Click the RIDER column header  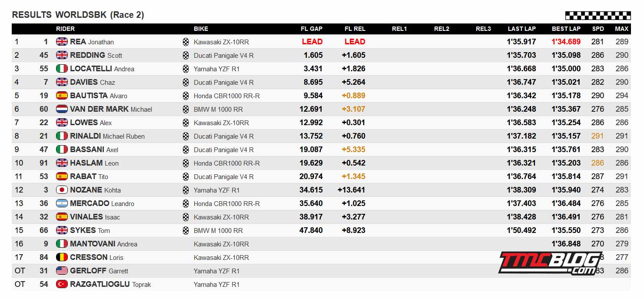[65, 29]
